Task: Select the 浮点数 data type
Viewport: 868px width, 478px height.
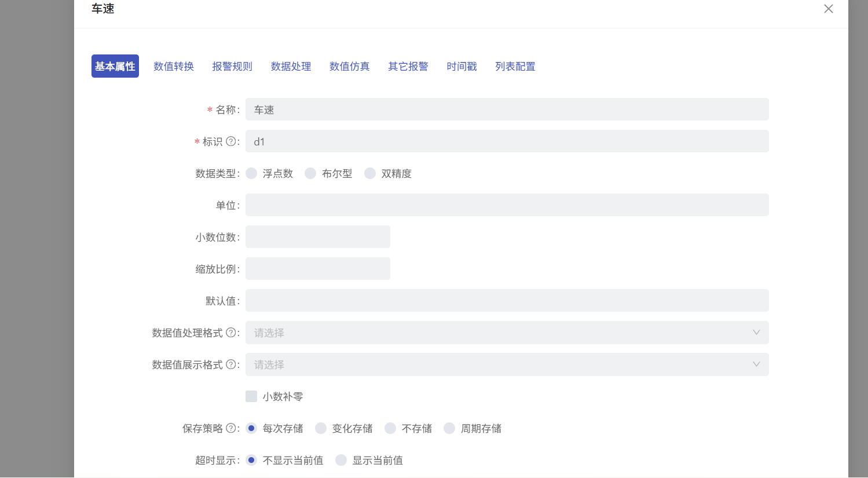Action: [251, 173]
